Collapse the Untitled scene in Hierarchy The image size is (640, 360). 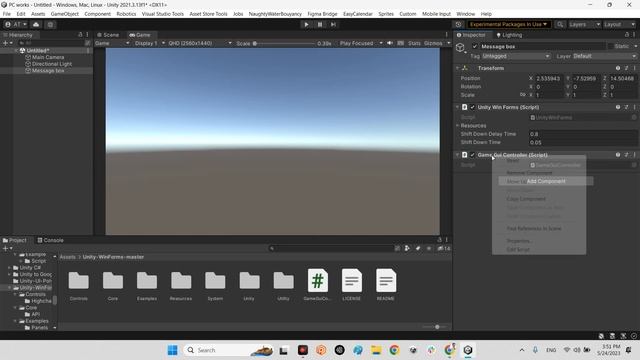coord(16,51)
